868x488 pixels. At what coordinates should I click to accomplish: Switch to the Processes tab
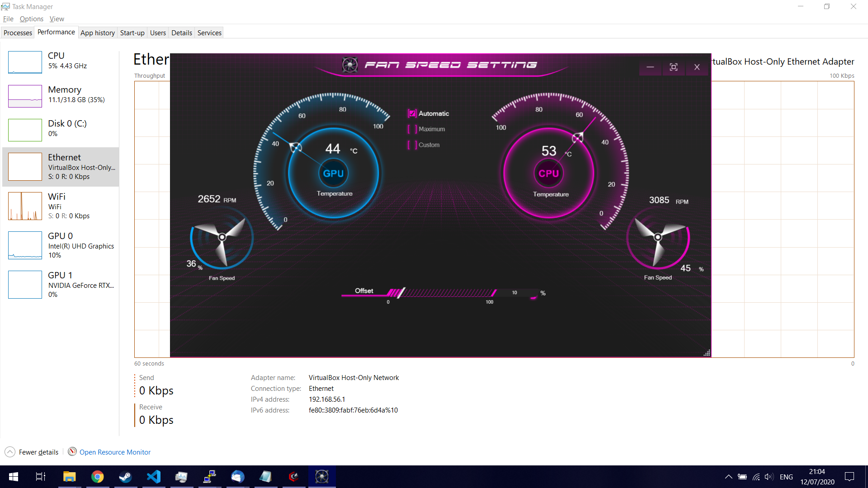coord(18,33)
